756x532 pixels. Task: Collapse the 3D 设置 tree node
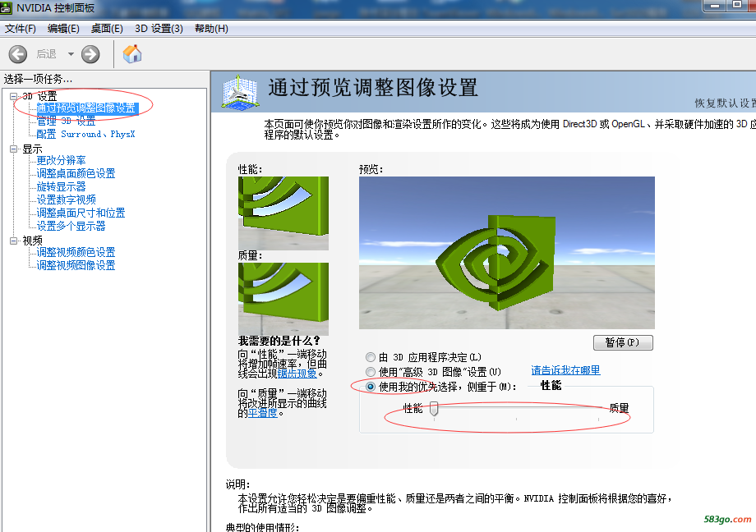point(13,96)
